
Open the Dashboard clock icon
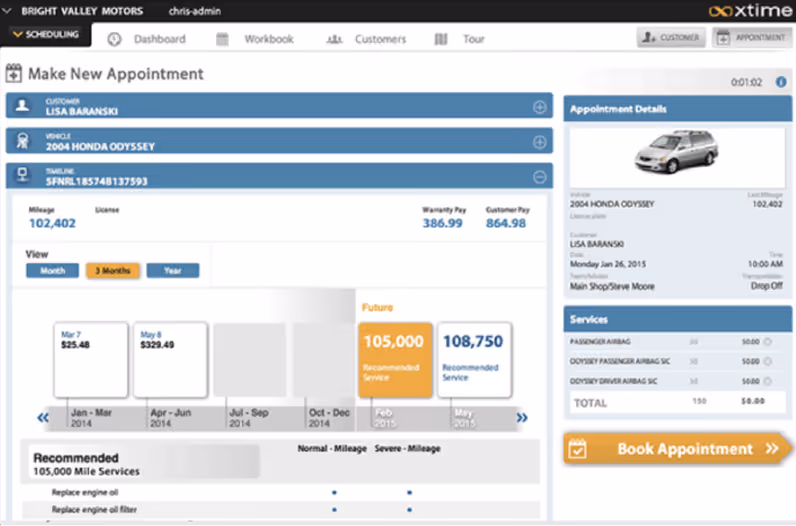tap(114, 39)
